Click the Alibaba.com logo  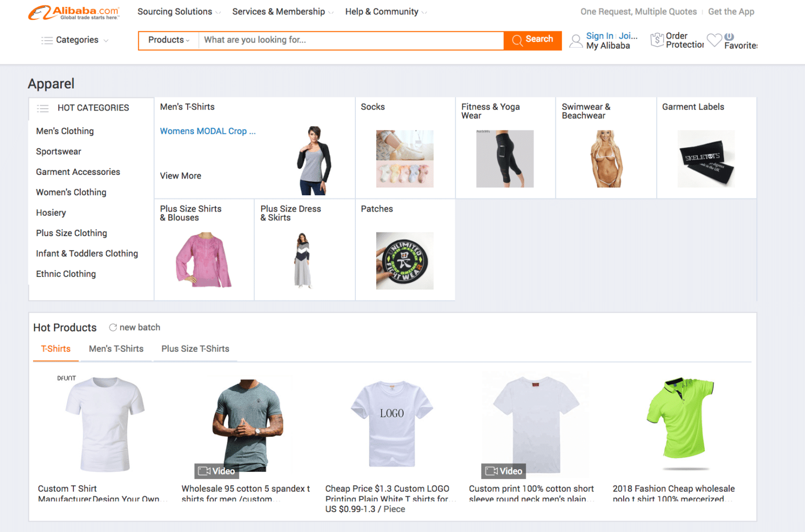pos(73,12)
